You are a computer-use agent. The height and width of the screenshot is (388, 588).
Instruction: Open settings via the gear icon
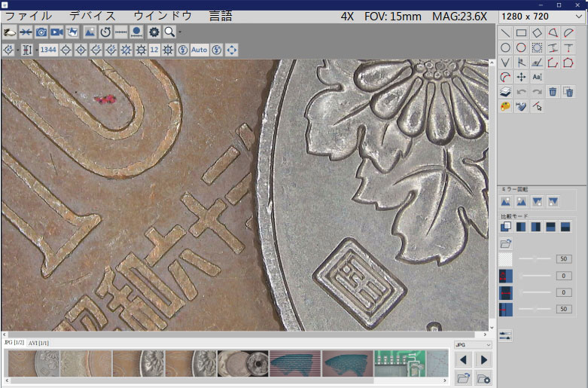tap(154, 32)
